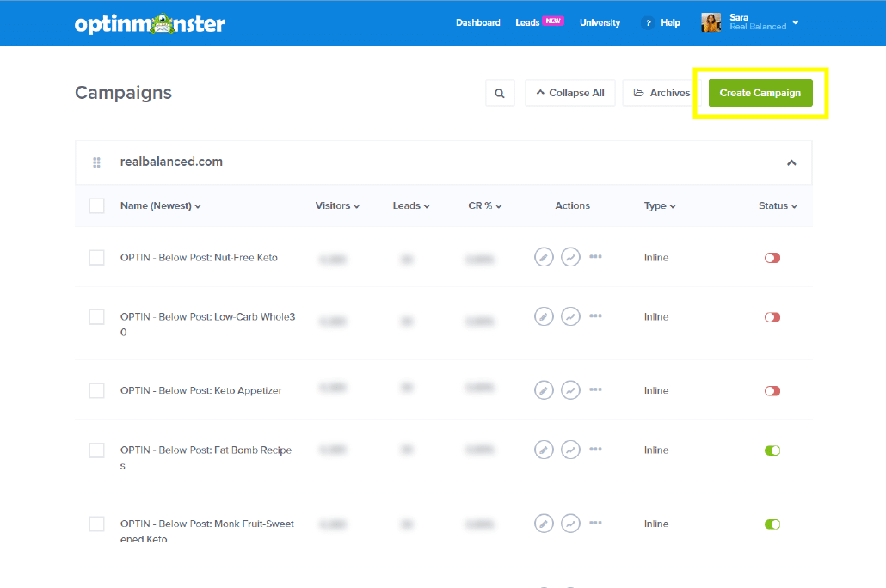Open more options for Keto Appetizer
886x588 pixels.
[x=595, y=389]
